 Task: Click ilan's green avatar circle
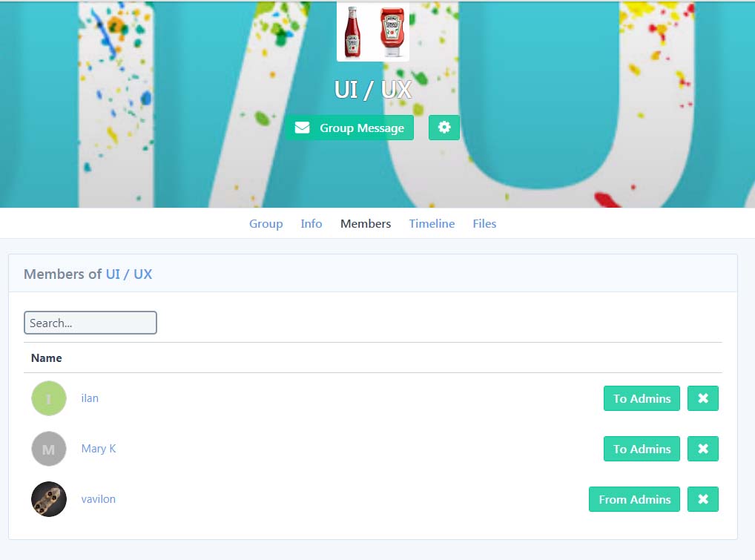[49, 398]
